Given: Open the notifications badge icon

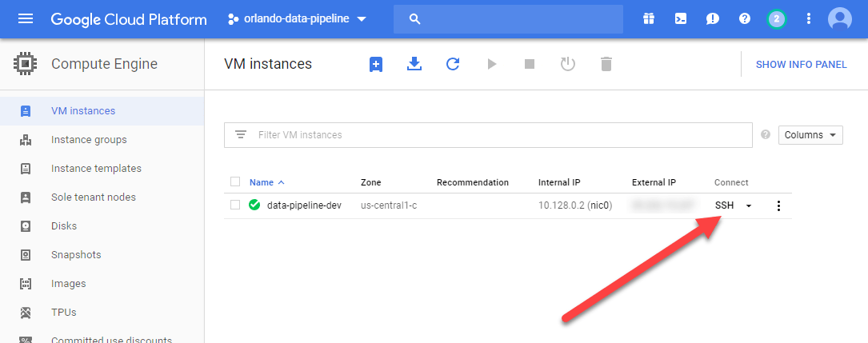Looking at the screenshot, I should (776, 18).
